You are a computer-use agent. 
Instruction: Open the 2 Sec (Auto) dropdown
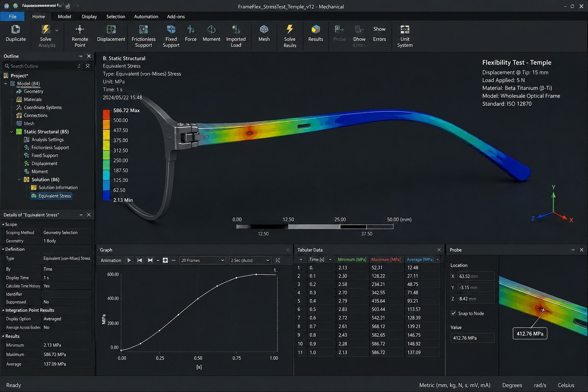(250, 260)
